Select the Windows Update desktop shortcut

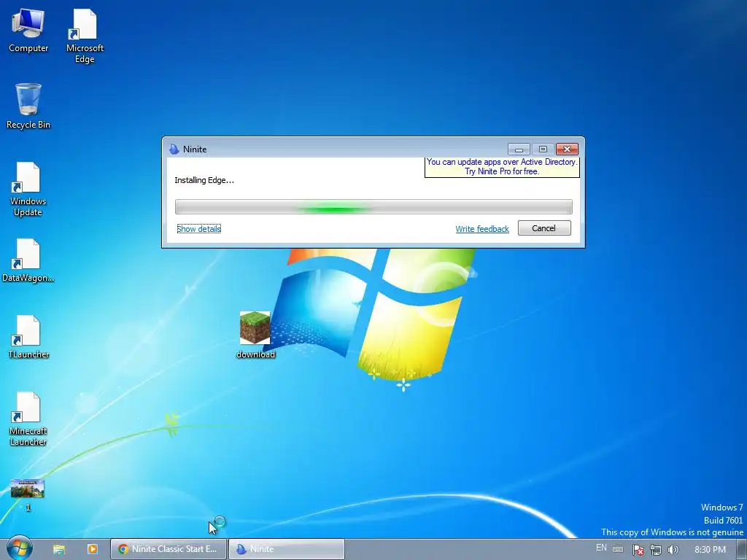pyautogui.click(x=28, y=189)
